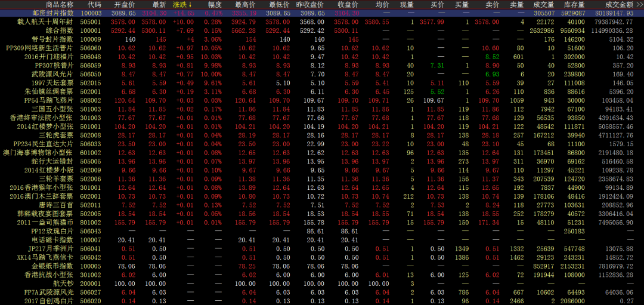Select the 武陵源风光片 row
The image size is (644, 305).
[322, 74]
